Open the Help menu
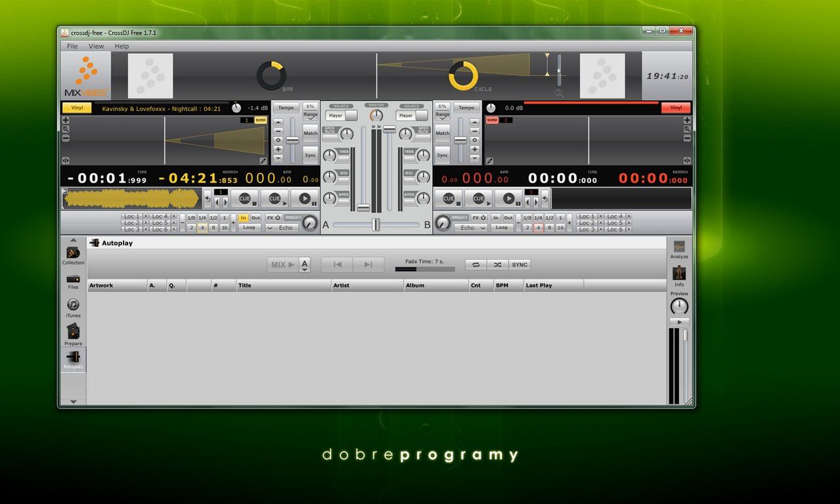This screenshot has width=840, height=504. pos(122,47)
